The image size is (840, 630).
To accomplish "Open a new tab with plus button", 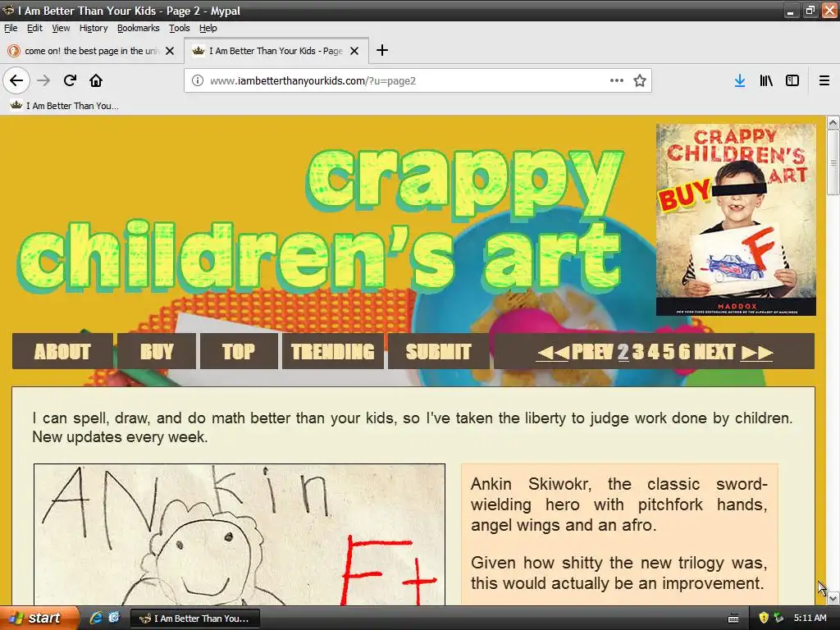I will [382, 50].
